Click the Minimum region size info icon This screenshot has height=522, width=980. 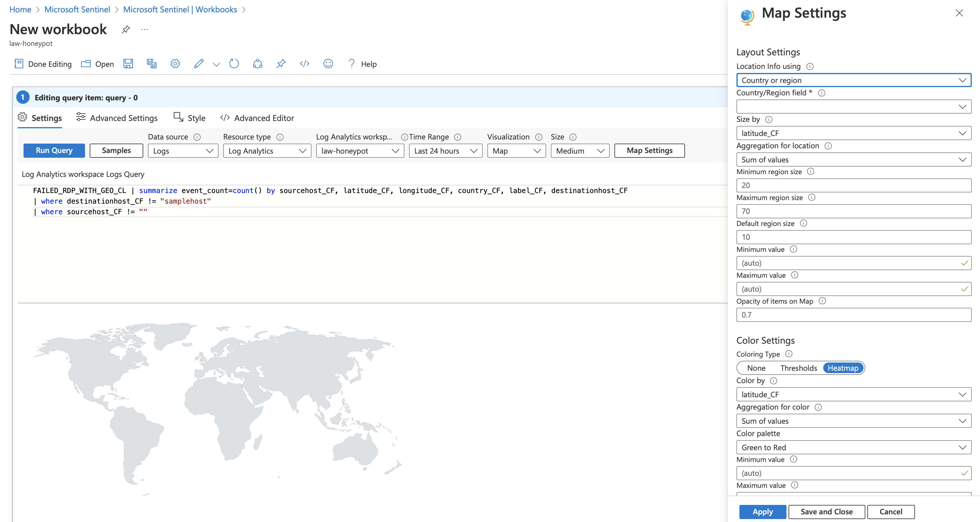811,172
